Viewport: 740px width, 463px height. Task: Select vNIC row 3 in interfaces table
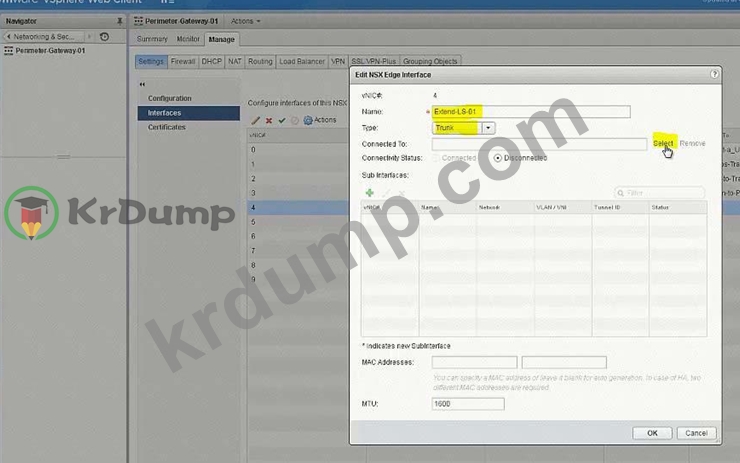[298, 193]
